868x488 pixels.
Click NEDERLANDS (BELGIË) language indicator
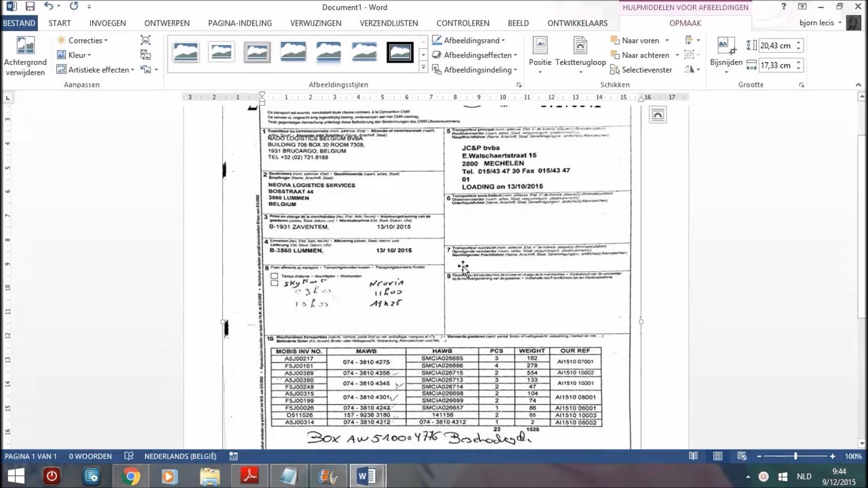tap(180, 457)
